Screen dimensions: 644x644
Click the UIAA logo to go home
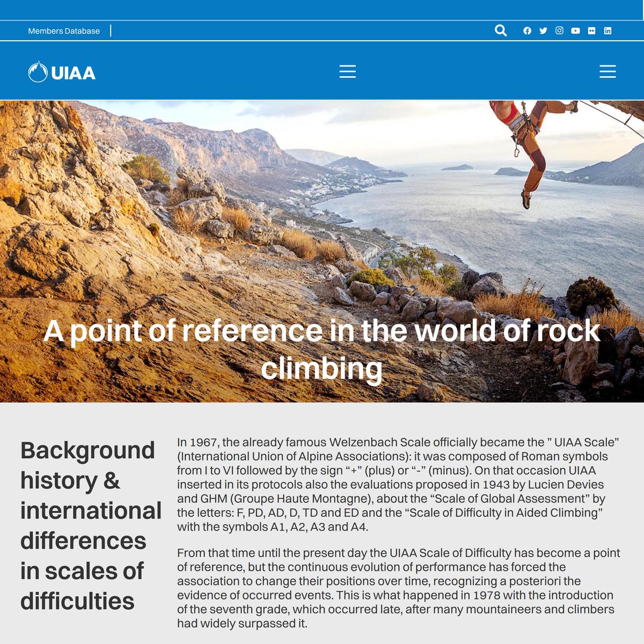click(x=38, y=72)
